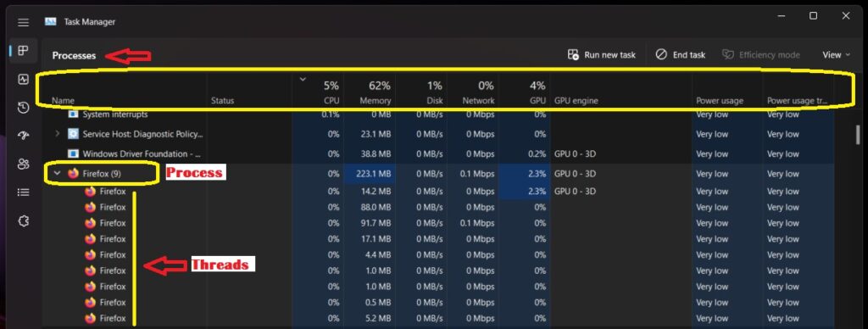Open the Startup apps sidebar icon
868x329 pixels.
pos(23,136)
